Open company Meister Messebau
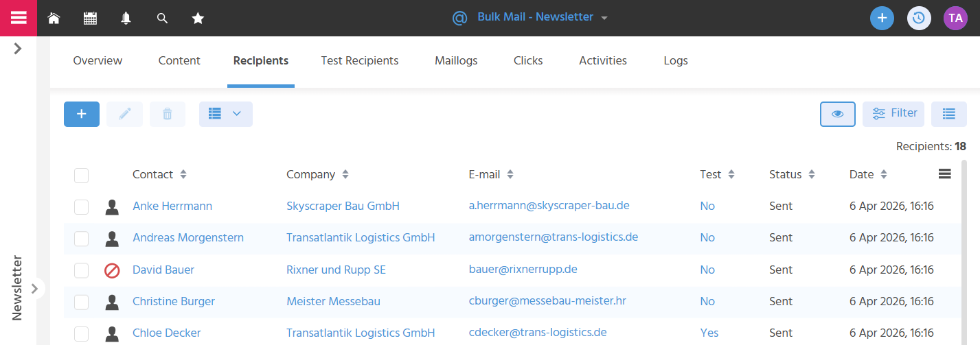980x345 pixels. (333, 301)
